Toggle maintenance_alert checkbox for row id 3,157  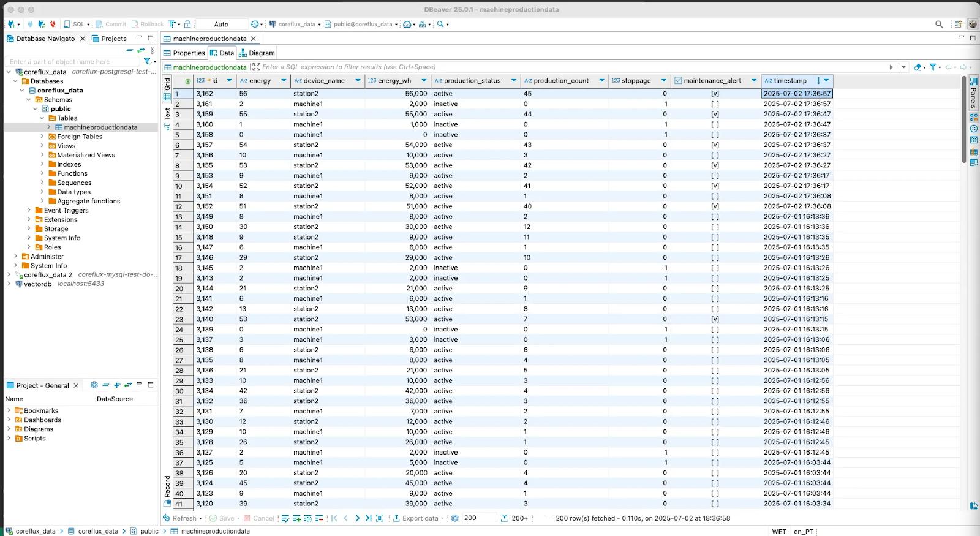tap(715, 145)
